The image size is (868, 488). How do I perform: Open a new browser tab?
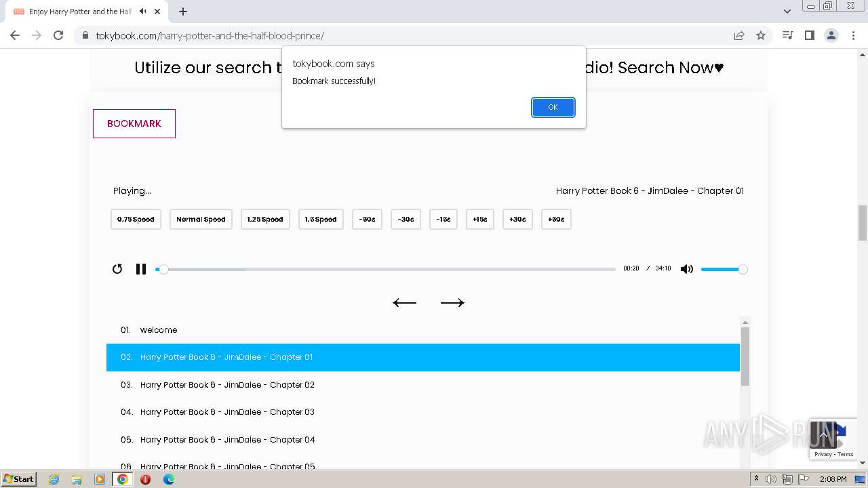pyautogui.click(x=183, y=12)
